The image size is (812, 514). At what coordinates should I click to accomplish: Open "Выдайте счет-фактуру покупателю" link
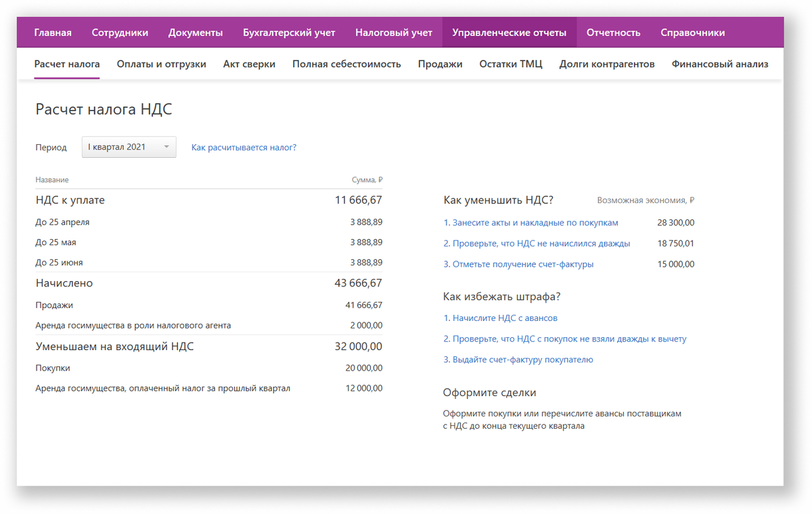[518, 360]
